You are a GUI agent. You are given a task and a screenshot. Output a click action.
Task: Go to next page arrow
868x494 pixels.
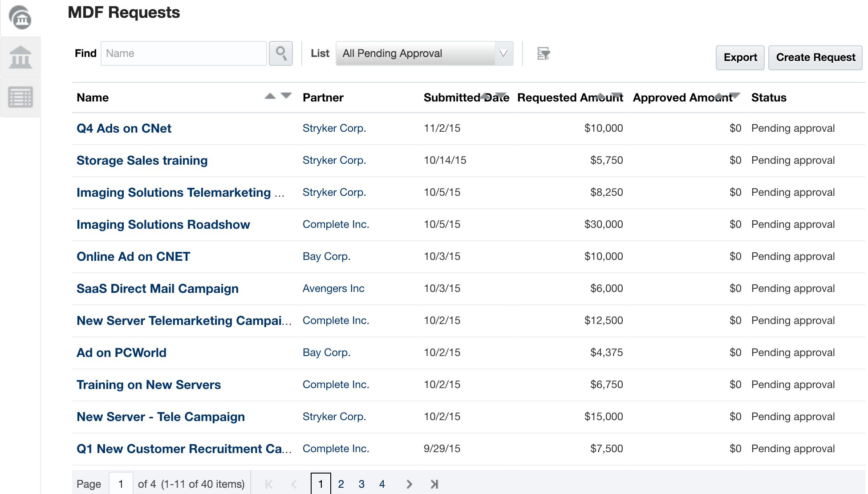409,484
